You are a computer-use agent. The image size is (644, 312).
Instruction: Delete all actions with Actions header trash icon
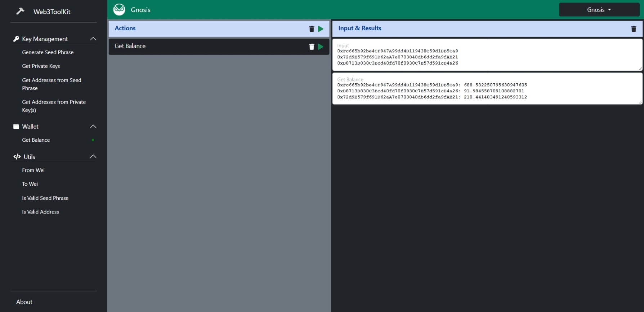(312, 29)
